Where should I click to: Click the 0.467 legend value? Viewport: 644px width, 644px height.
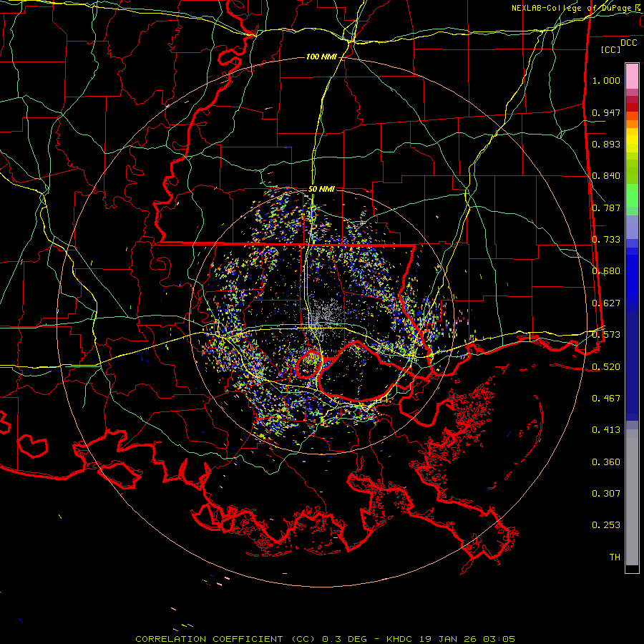pyautogui.click(x=606, y=399)
